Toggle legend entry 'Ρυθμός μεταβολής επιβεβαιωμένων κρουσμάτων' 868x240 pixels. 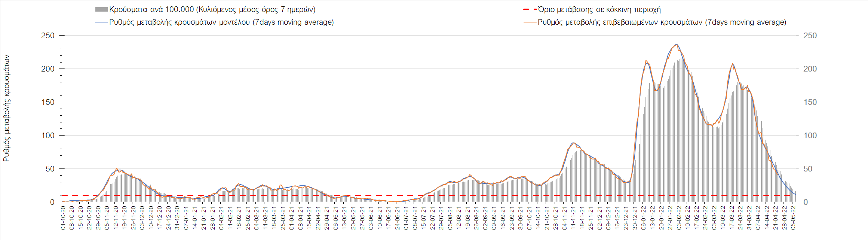(x=662, y=22)
